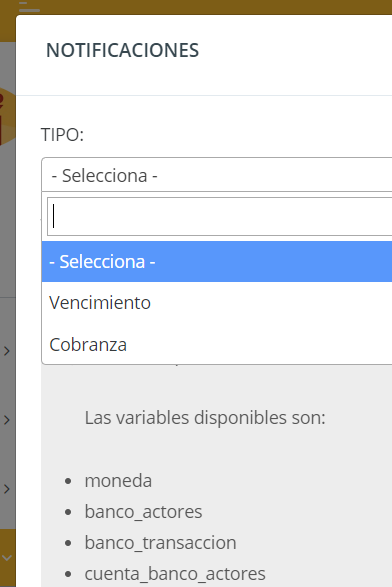Click the NOTIFICACIONES modal title

point(122,50)
